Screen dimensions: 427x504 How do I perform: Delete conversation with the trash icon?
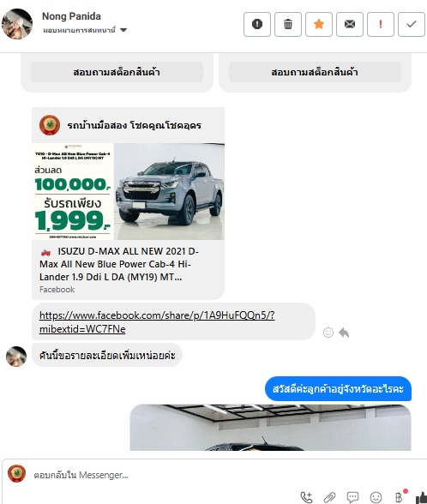coord(288,24)
